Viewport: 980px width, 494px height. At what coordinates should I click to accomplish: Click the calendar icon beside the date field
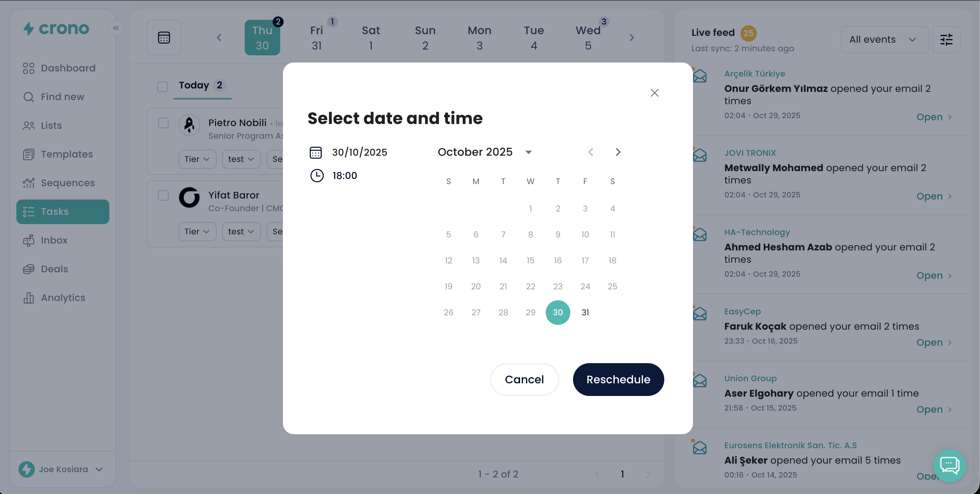click(315, 152)
